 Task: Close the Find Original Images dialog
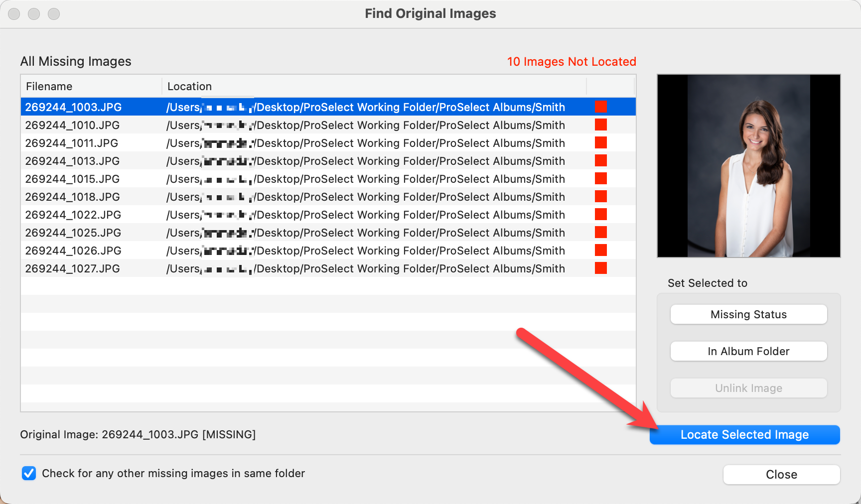[x=781, y=475]
